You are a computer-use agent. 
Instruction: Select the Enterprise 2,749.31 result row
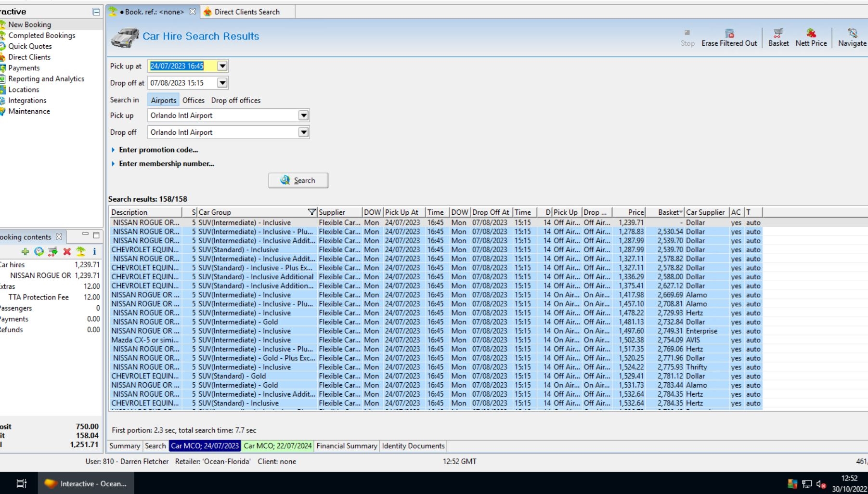click(436, 331)
